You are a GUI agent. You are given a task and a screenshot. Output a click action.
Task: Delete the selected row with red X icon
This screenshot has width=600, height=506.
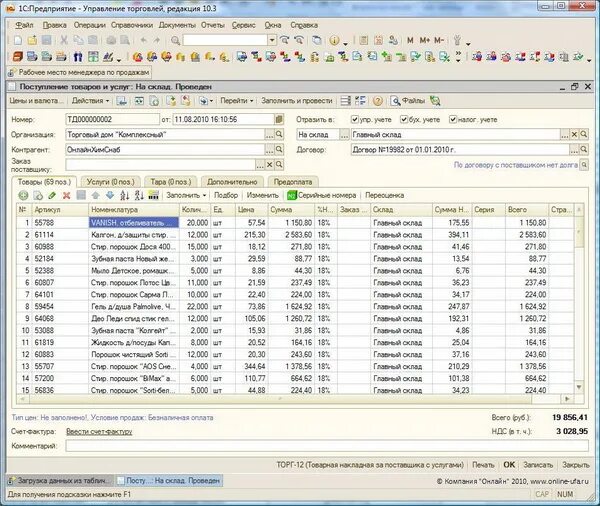[x=67, y=196]
